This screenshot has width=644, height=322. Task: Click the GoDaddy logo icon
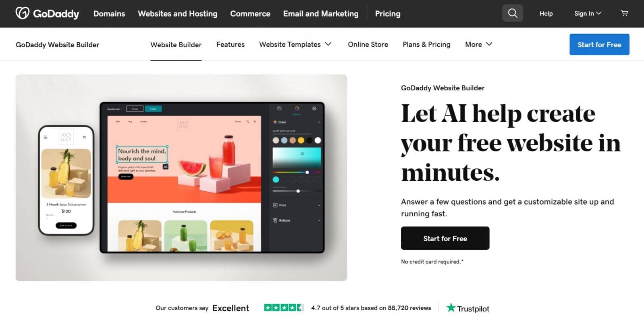pyautogui.click(x=23, y=13)
